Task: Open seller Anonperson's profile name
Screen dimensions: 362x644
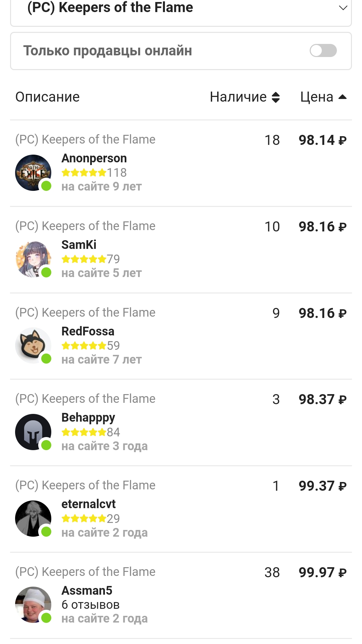Action: (x=94, y=158)
